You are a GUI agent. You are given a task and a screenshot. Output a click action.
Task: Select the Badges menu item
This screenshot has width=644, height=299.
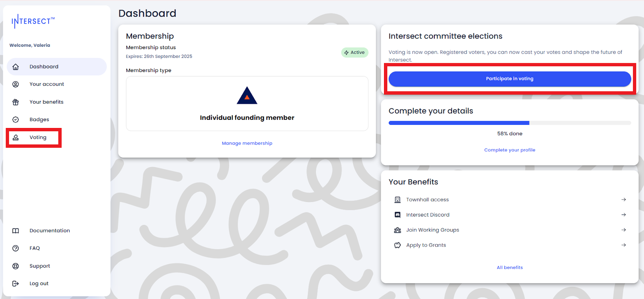click(x=39, y=120)
